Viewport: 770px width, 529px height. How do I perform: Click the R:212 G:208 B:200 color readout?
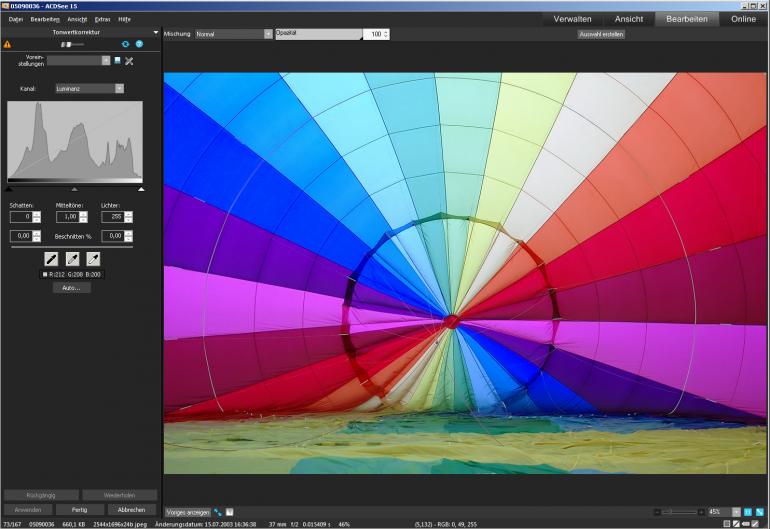72,275
